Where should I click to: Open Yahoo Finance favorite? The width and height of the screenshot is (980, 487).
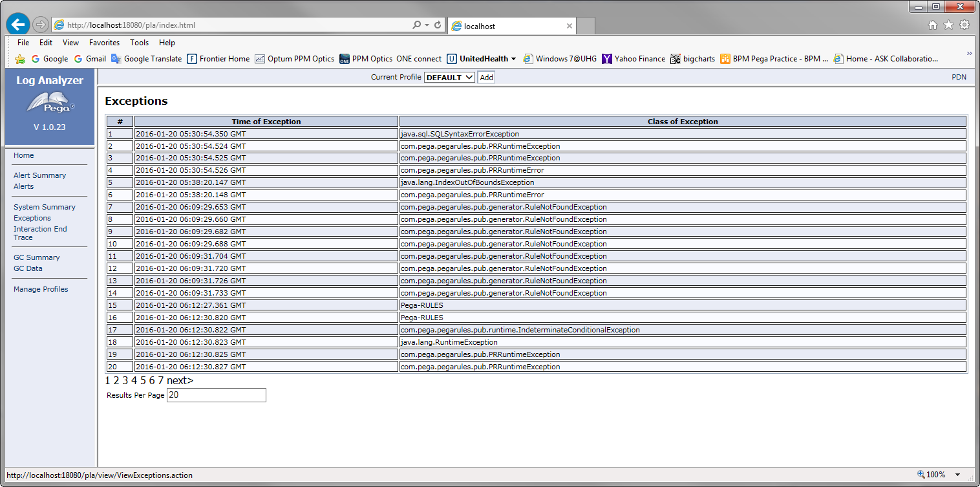634,59
